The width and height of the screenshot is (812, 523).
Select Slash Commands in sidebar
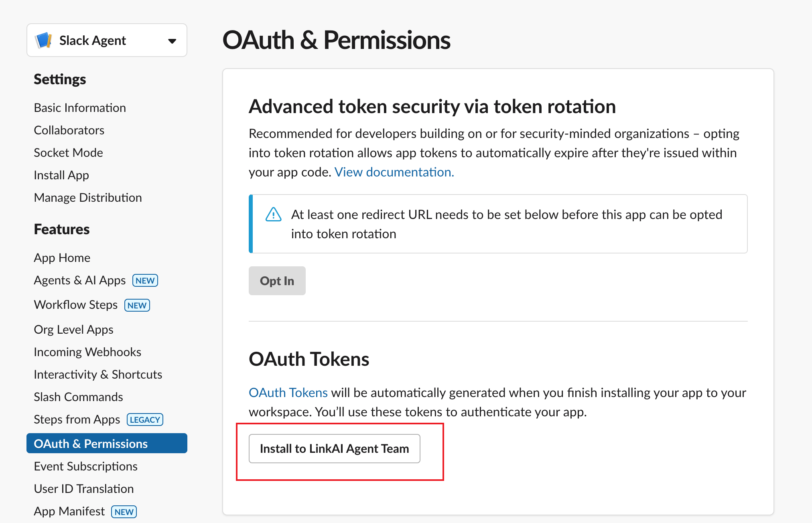coord(78,397)
